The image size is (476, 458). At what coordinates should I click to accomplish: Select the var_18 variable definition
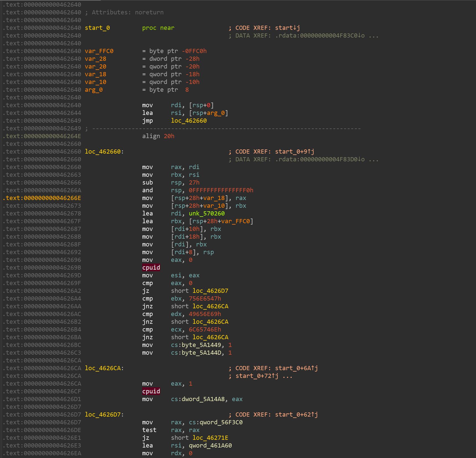pos(96,74)
